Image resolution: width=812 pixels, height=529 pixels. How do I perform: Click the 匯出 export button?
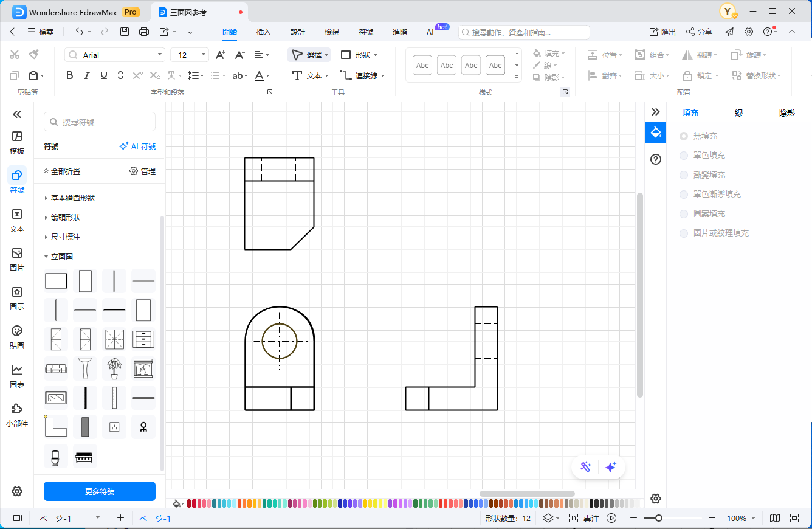click(x=662, y=32)
